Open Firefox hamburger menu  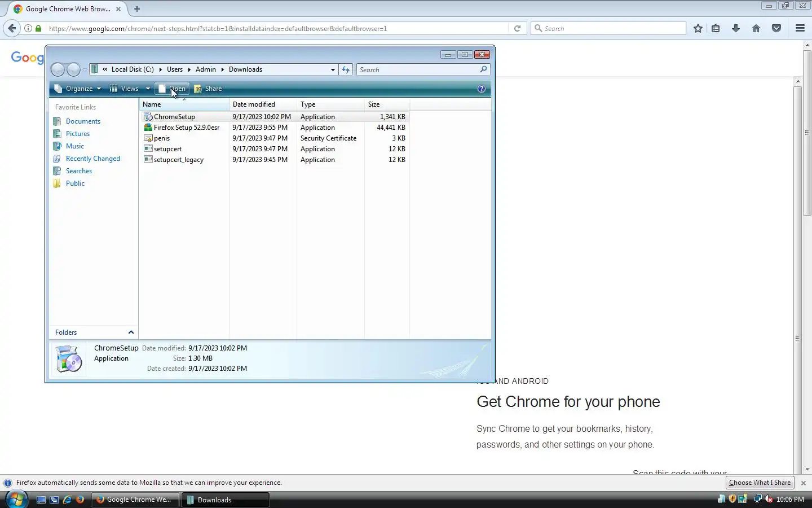click(x=800, y=28)
